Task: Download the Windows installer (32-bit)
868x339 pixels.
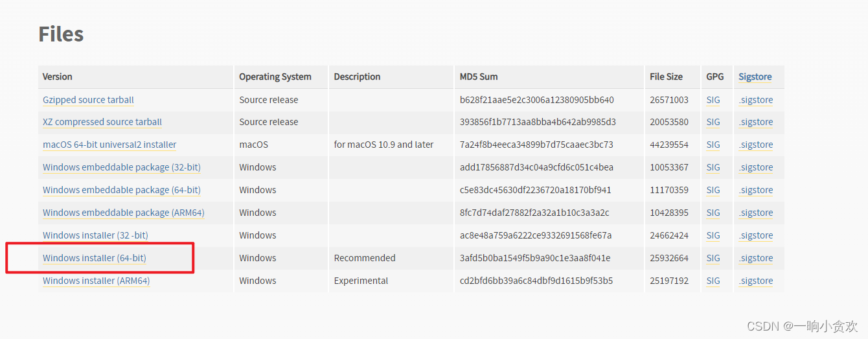Action: click(x=95, y=235)
